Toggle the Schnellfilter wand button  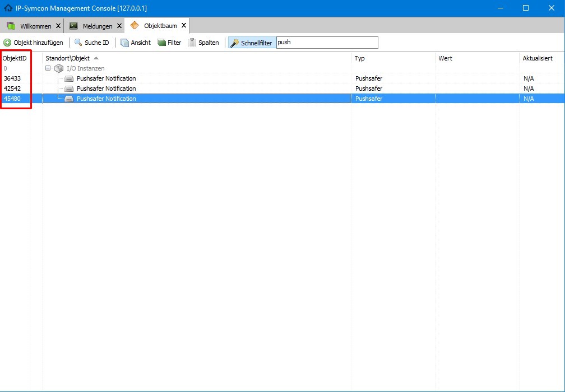pos(252,43)
